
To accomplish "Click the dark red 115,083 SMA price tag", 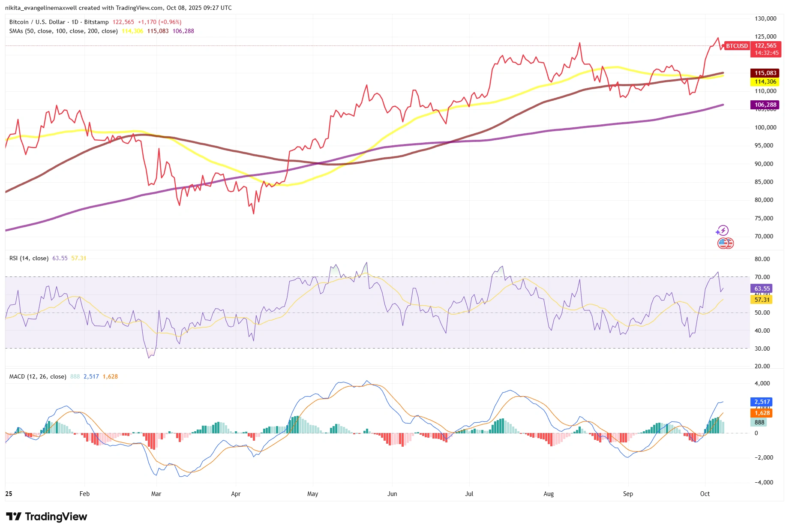I will pyautogui.click(x=765, y=73).
